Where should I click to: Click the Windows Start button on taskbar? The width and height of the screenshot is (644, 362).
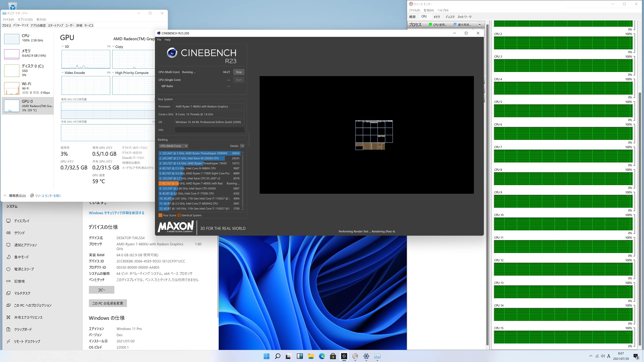[x=266, y=356]
